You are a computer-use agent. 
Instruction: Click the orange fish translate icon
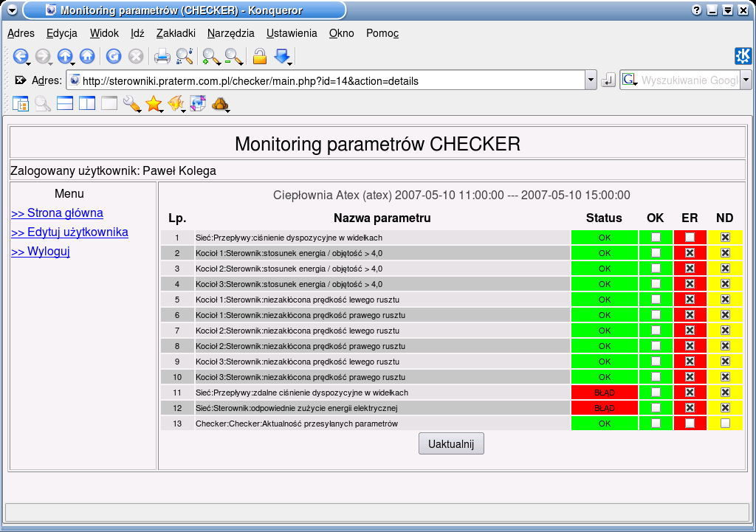coord(176,103)
